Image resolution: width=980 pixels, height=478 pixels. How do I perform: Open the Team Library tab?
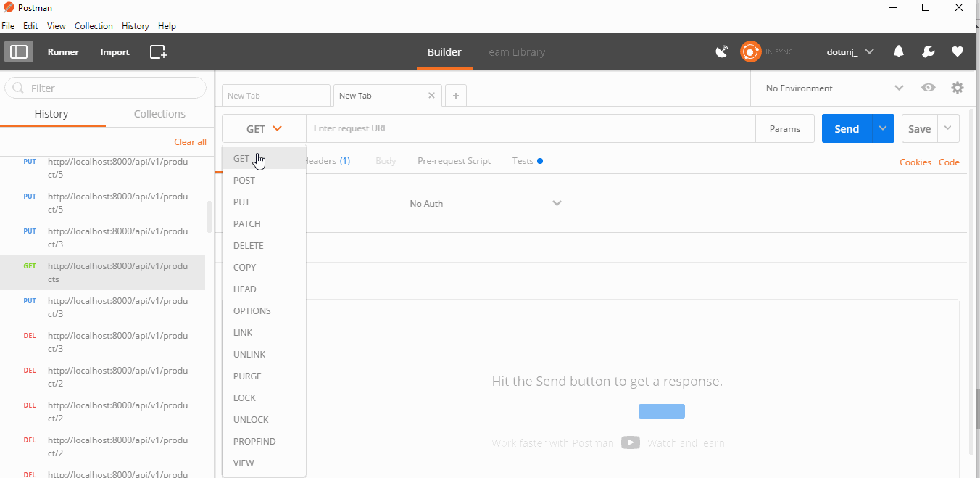tap(514, 52)
